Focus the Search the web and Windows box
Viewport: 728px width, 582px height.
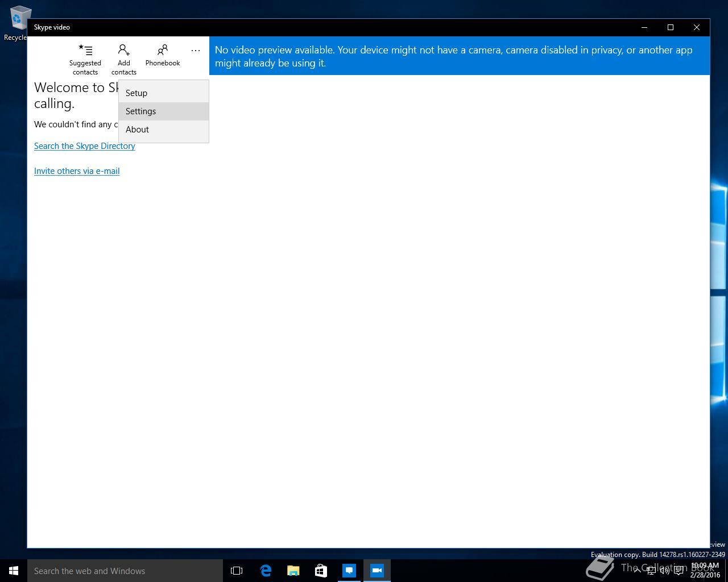click(x=125, y=571)
